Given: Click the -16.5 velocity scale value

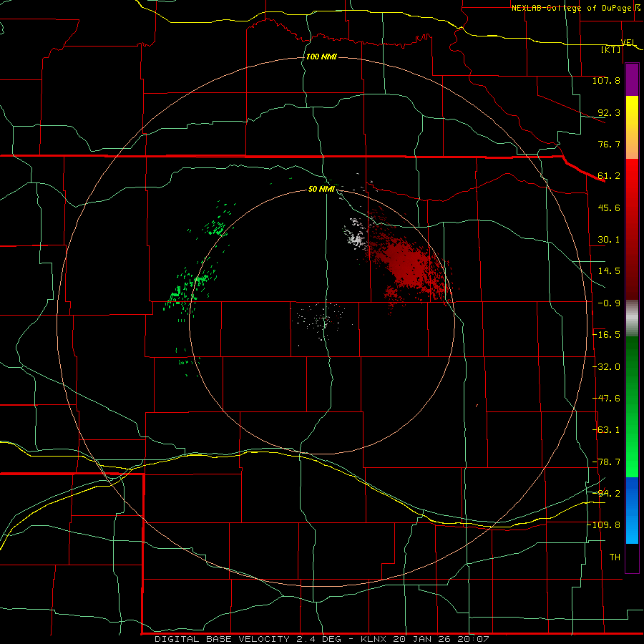Looking at the screenshot, I should [607, 335].
